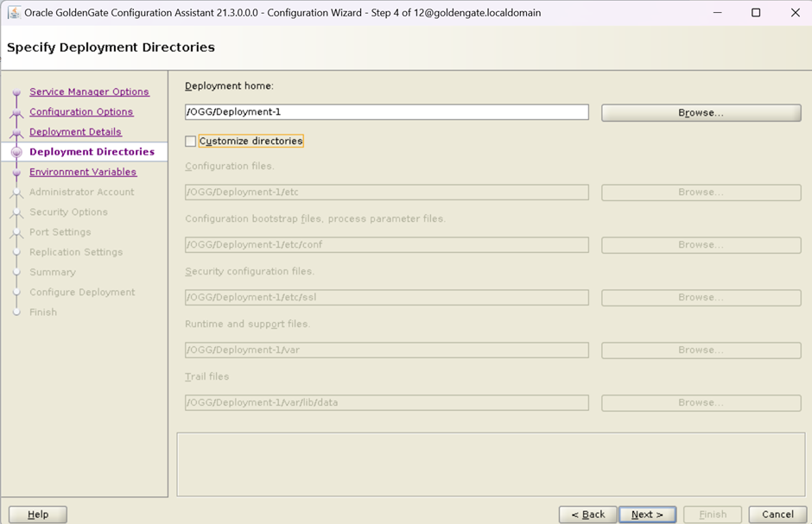Click the Deployment home path field
812x524 pixels.
(x=386, y=112)
